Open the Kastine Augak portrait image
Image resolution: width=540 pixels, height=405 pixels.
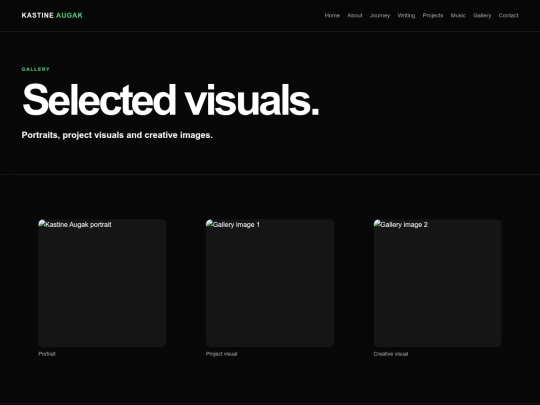tap(102, 283)
